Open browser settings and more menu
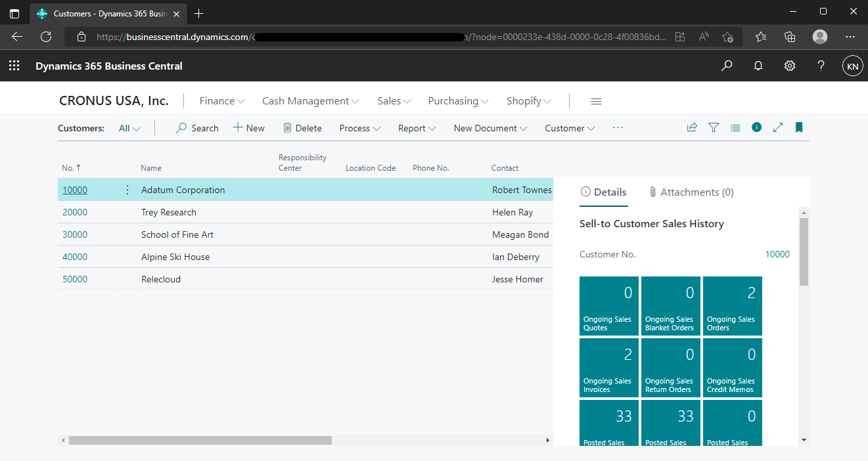The height and width of the screenshot is (461, 868). click(850, 37)
